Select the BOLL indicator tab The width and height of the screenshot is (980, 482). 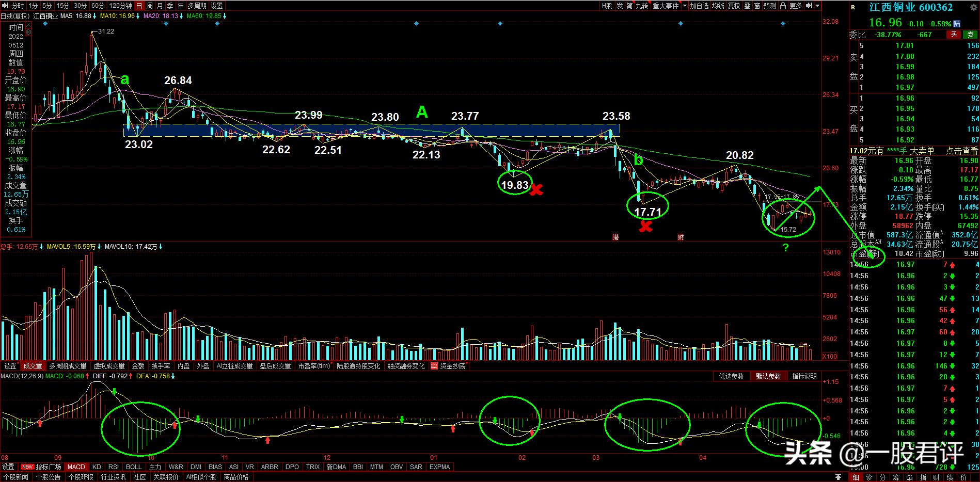[134, 467]
